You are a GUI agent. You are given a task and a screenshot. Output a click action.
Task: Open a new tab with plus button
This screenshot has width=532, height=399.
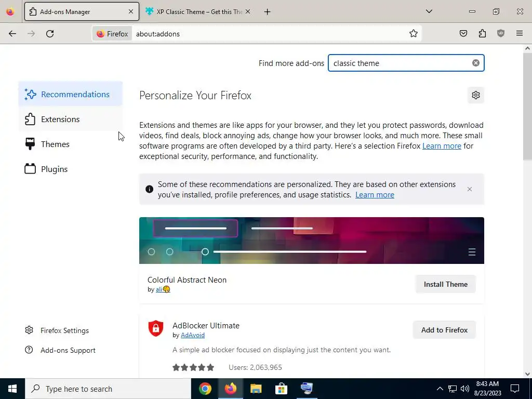tap(268, 12)
